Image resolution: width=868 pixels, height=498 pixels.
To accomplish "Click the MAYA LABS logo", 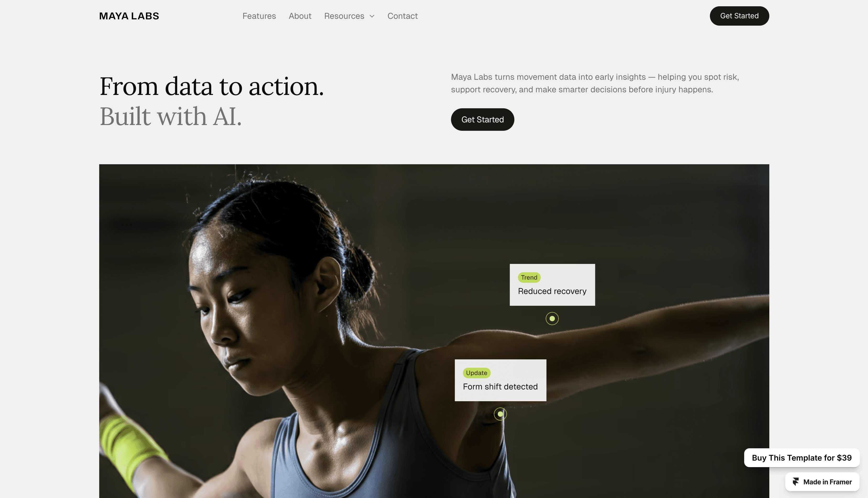I will pos(129,16).
